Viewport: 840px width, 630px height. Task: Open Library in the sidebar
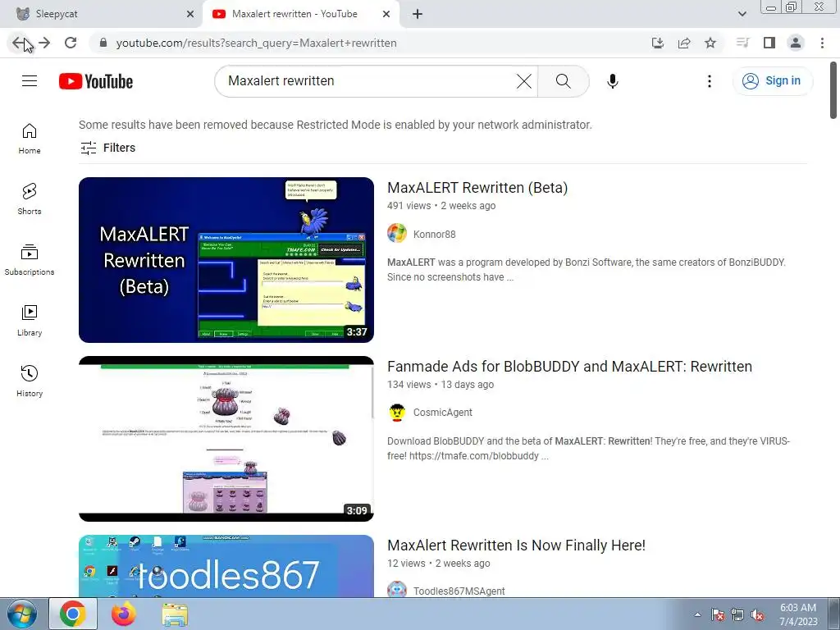coord(30,321)
